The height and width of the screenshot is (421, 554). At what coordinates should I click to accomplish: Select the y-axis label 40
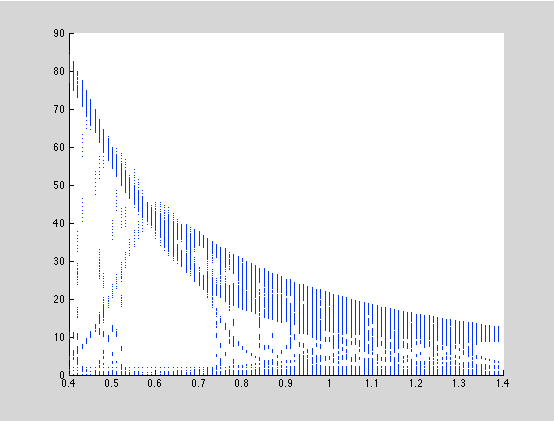[59, 223]
